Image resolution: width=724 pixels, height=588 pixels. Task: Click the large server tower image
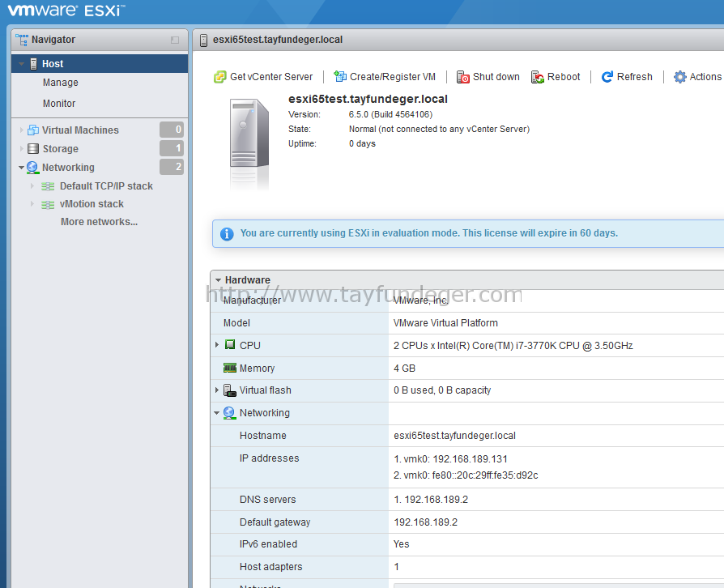[249, 134]
